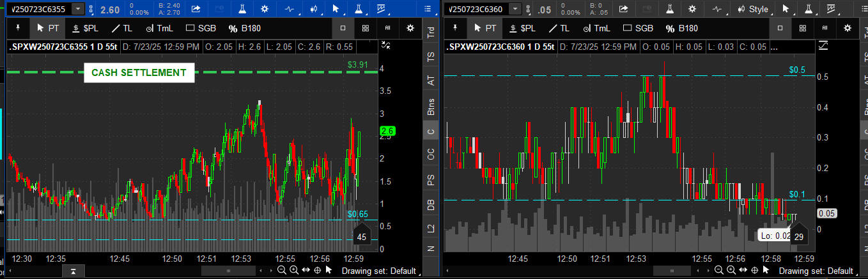Toggle the pin icon on left drawing toolbar
Screen dimensions: 868x279
pyautogui.click(x=18, y=28)
